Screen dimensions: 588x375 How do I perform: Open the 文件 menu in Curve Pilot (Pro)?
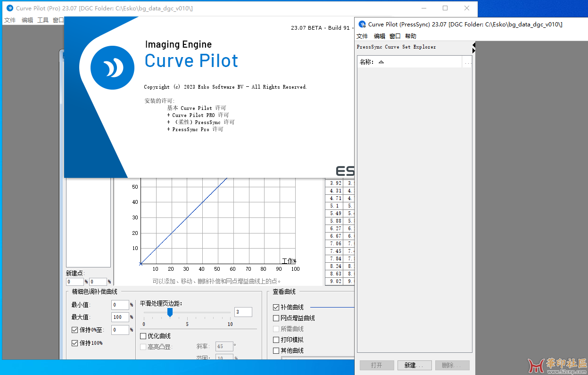pos(10,20)
